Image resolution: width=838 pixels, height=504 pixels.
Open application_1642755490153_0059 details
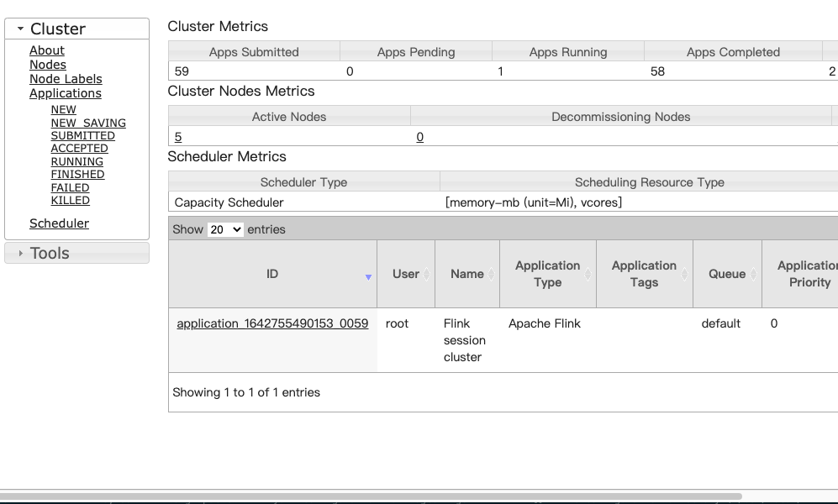272,323
